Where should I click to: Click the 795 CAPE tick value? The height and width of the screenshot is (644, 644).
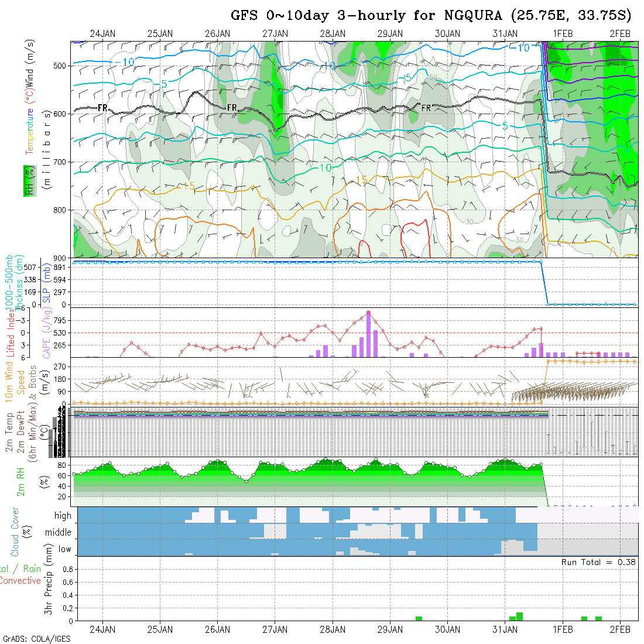coord(60,320)
